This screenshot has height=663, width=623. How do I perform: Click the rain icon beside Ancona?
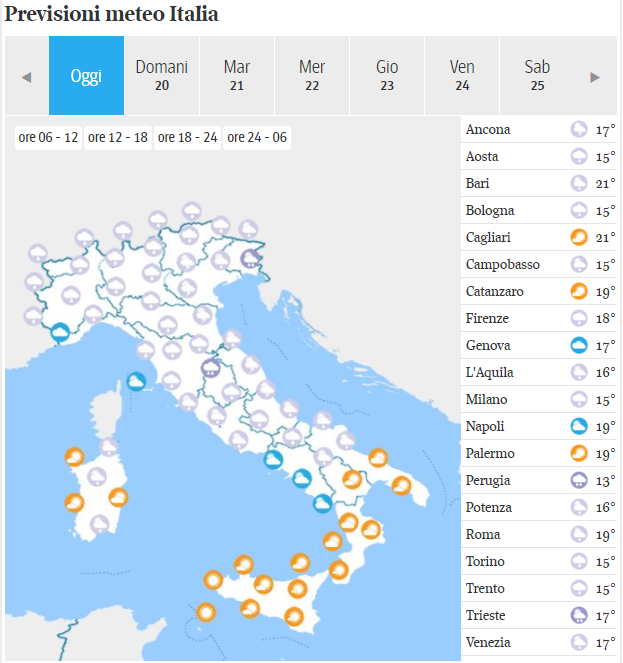(x=578, y=130)
